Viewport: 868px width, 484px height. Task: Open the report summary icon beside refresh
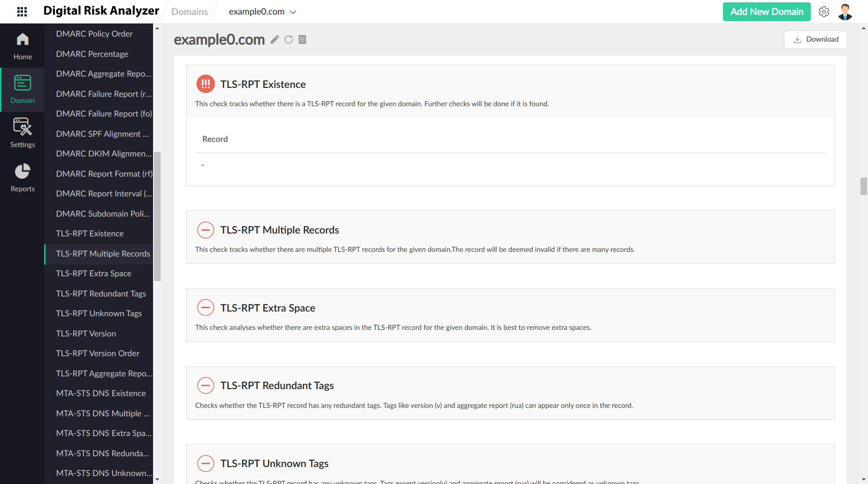pyautogui.click(x=302, y=39)
